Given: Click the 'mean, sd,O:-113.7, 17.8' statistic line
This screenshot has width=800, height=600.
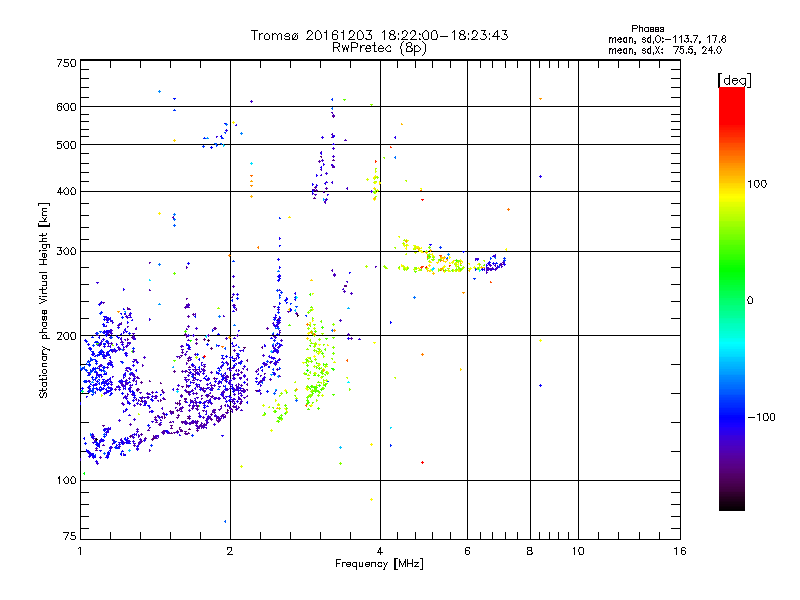Looking at the screenshot, I should [x=667, y=39].
